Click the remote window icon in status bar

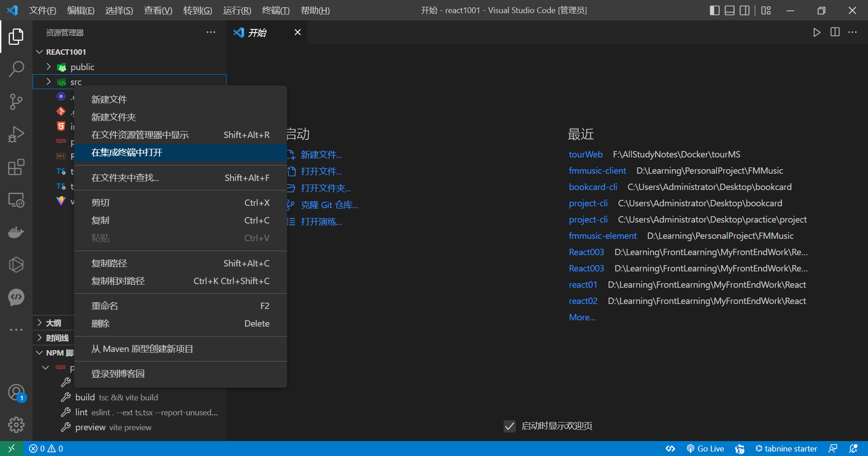click(x=12, y=448)
